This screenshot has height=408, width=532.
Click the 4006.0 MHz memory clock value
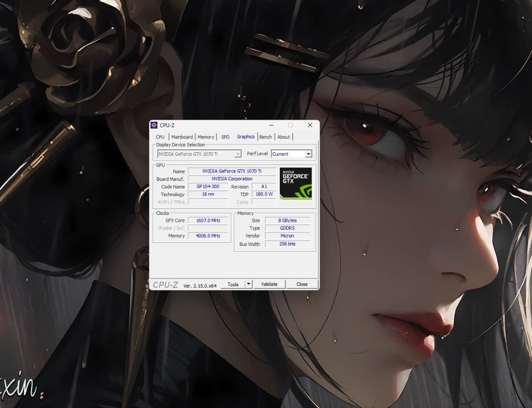tap(208, 236)
